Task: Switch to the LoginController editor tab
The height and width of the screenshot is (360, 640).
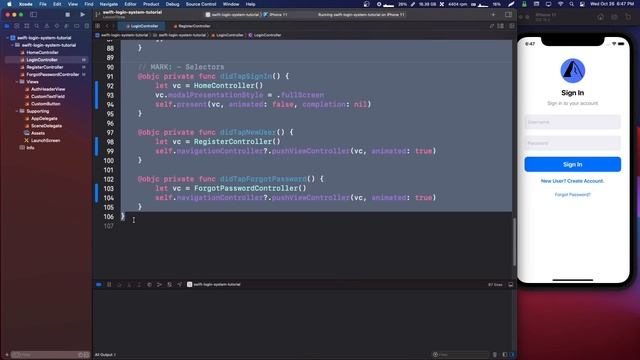Action: point(142,26)
